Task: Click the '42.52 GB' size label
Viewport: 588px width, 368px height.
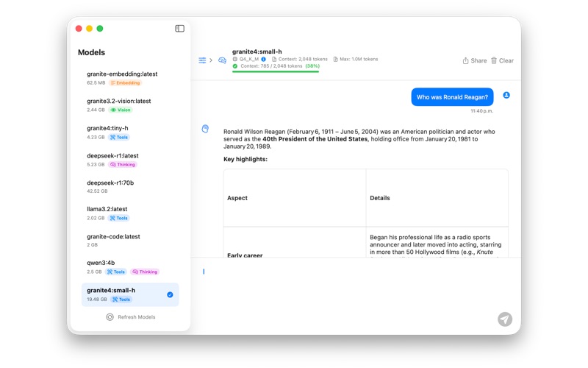Action: 97,191
